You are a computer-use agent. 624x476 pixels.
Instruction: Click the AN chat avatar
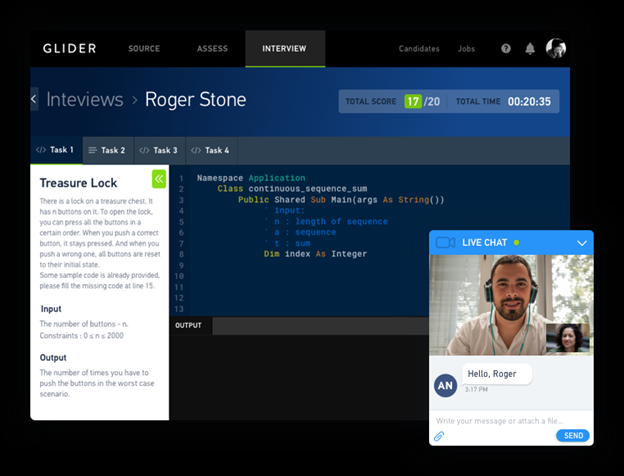pos(445,385)
